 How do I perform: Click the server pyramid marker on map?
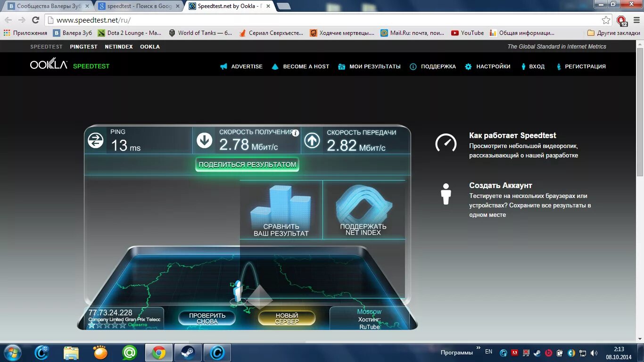point(260,296)
